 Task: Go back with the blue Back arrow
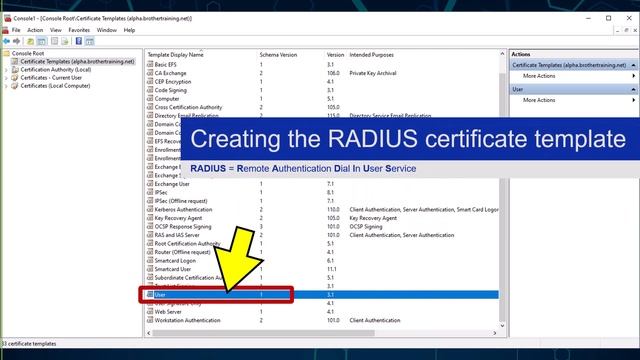(x=7, y=41)
